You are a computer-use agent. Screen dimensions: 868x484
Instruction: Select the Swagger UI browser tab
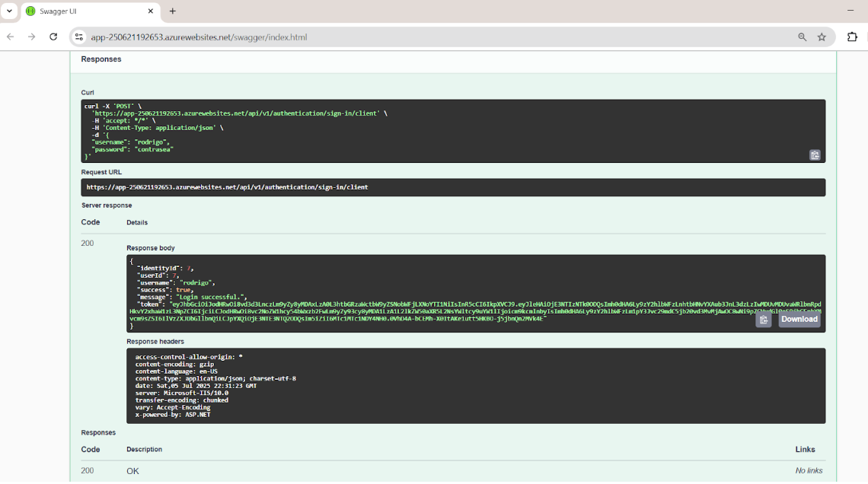tap(91, 11)
